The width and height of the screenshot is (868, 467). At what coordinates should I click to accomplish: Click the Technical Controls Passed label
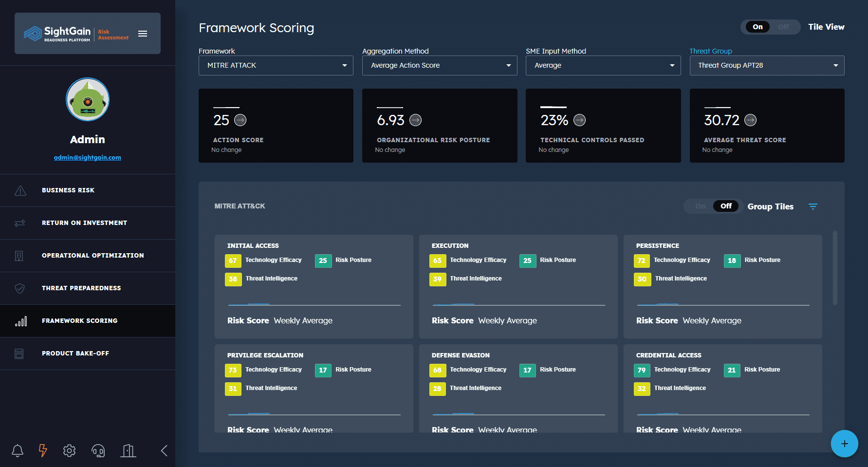tap(592, 140)
